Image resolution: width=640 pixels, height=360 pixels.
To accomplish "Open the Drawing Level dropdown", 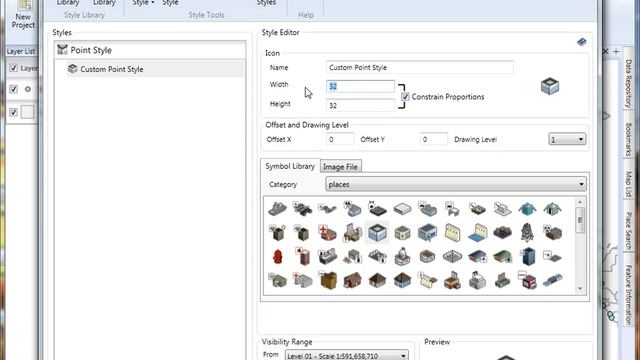I will 567,140.
